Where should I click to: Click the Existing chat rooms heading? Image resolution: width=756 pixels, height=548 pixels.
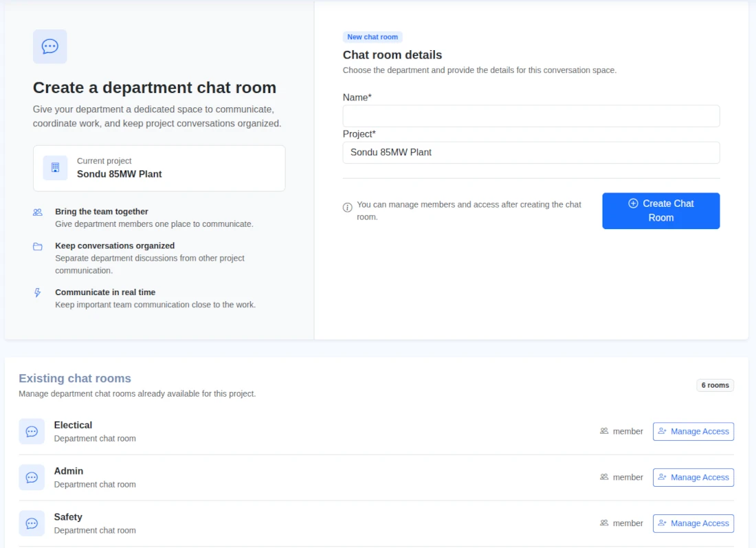click(x=75, y=378)
